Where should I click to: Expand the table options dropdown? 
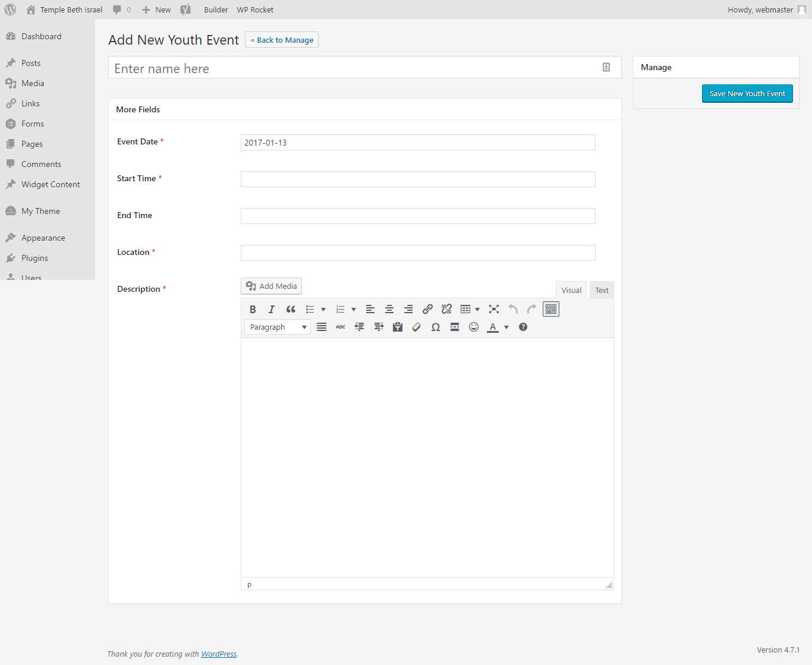pos(477,309)
